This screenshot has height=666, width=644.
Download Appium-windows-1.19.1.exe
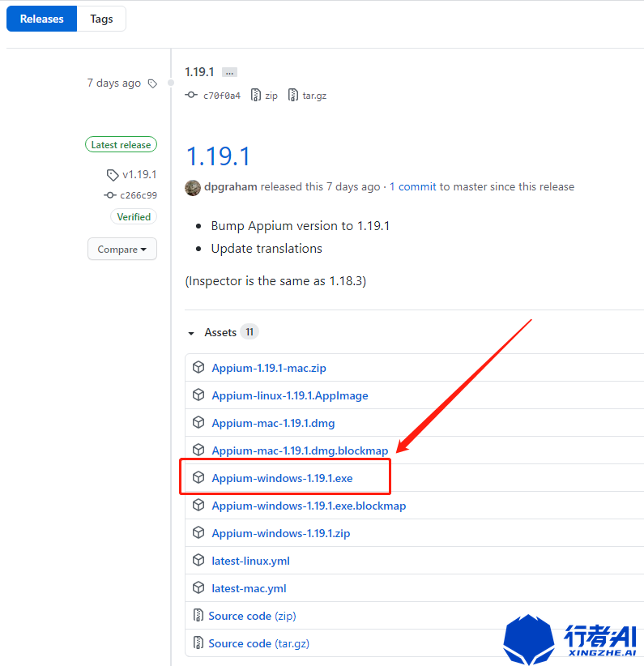pos(282,478)
